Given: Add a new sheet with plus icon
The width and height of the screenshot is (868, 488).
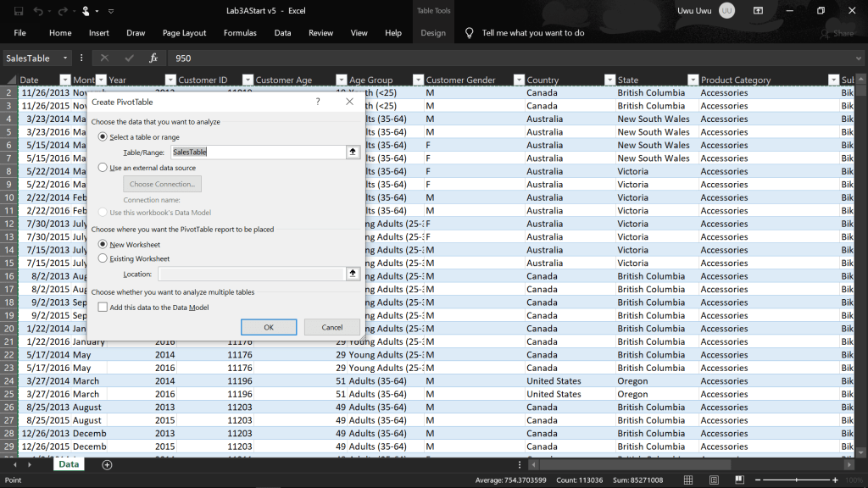Looking at the screenshot, I should point(107,464).
